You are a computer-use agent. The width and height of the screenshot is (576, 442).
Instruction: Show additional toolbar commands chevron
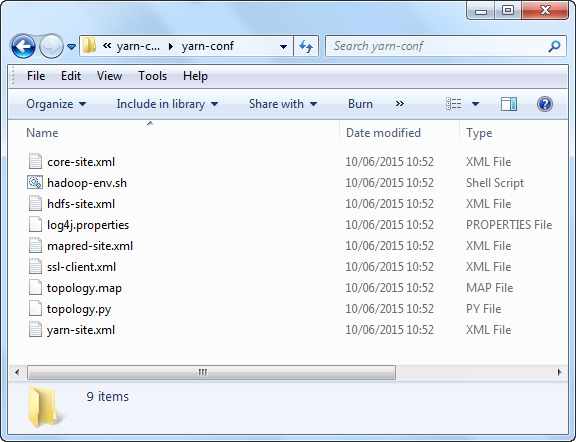point(400,104)
